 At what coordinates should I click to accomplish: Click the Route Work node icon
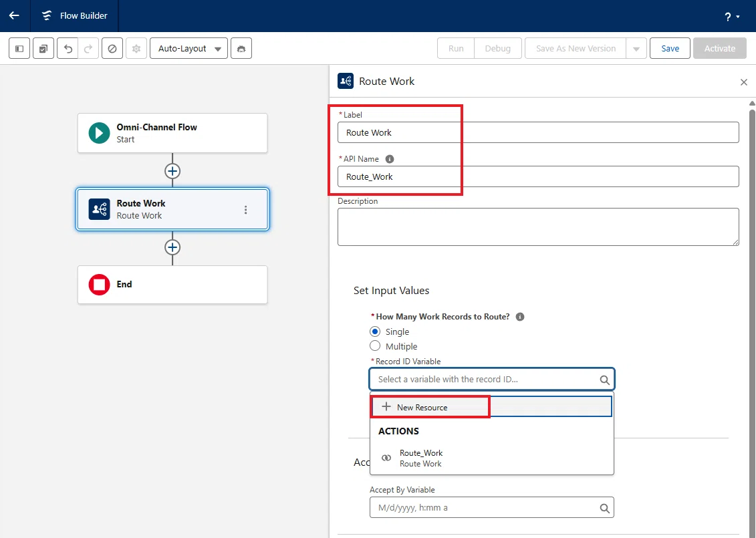99,209
